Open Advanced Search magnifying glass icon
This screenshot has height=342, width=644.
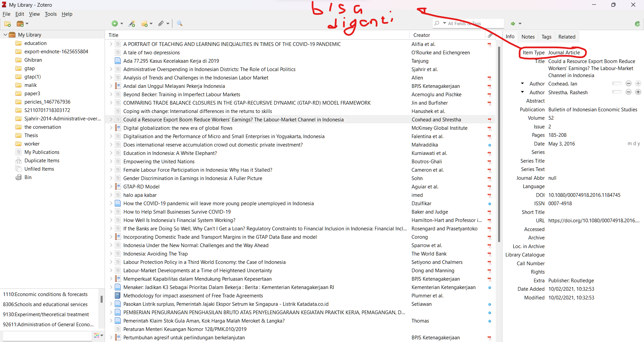click(x=179, y=23)
